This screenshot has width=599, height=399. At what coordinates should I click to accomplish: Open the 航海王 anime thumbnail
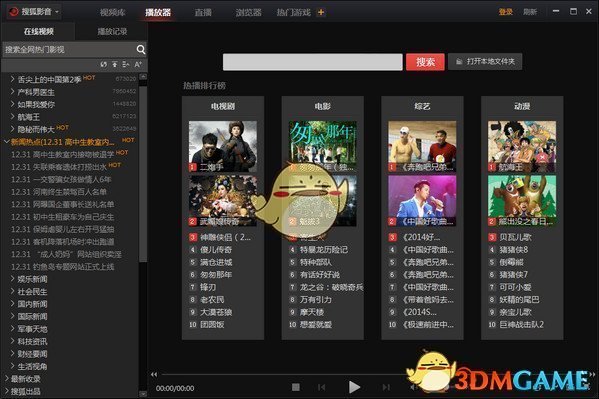pos(522,147)
